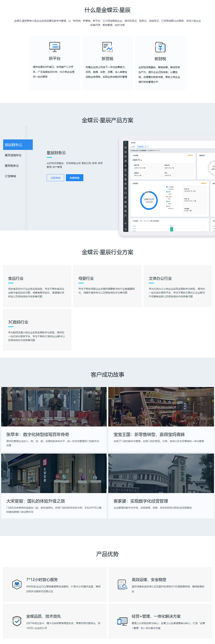
Task: Open 宝宝王国：新零售转型 story title
Action: [x=149, y=435]
